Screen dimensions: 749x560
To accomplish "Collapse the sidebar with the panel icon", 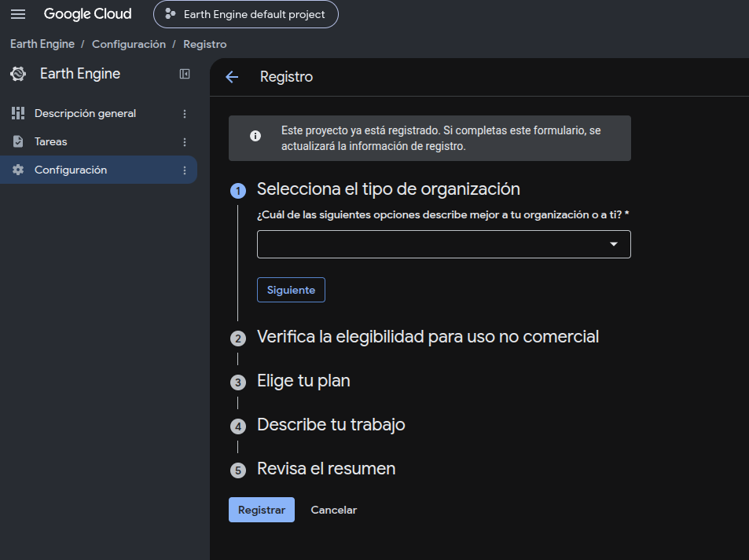I will click(x=185, y=74).
